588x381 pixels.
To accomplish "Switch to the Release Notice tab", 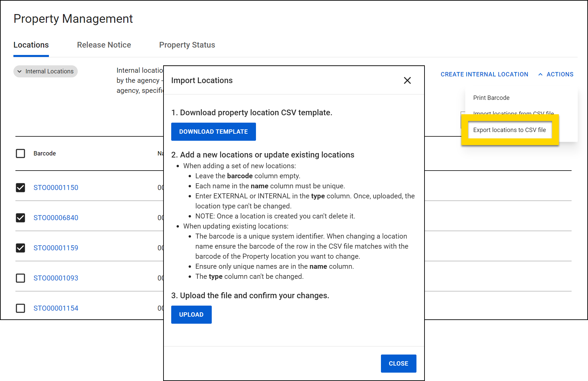I will (104, 45).
